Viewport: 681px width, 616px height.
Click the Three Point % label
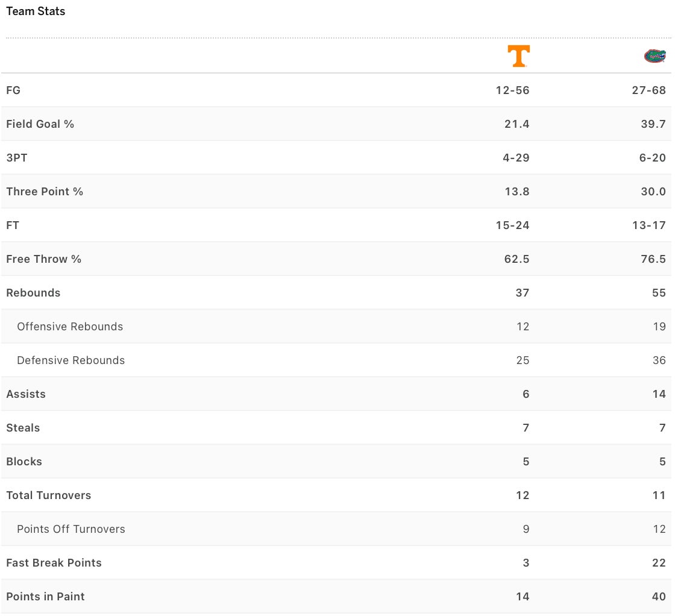[45, 192]
